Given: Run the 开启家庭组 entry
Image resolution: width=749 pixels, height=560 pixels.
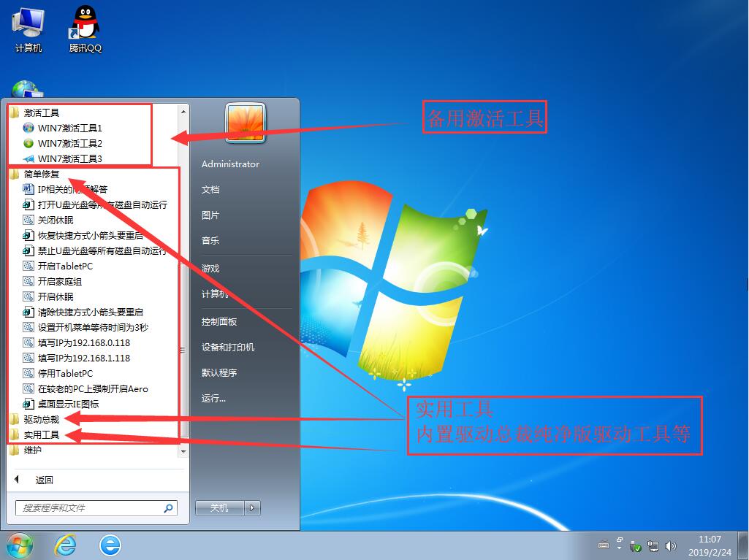Looking at the screenshot, I should (53, 281).
